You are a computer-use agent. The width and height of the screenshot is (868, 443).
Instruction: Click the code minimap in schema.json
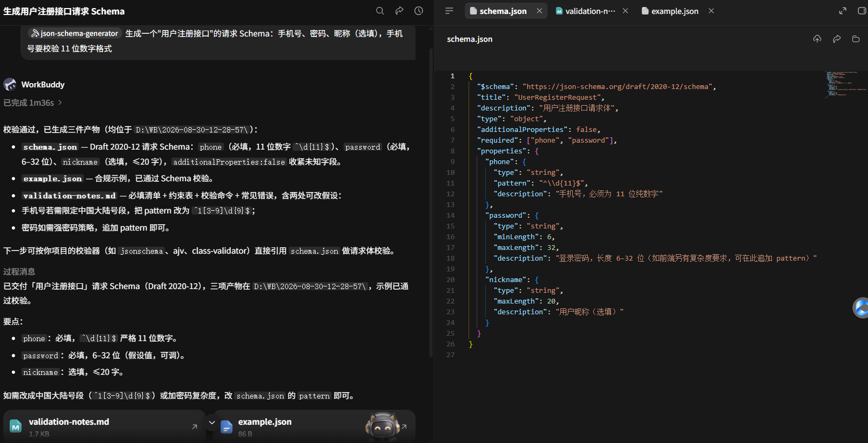pos(846,84)
